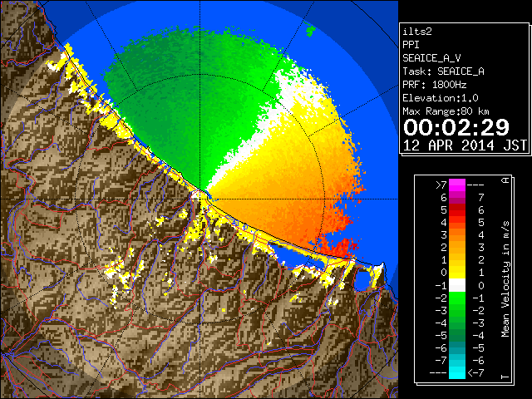Click the '12 APR 2014 JST' date

tap(465, 145)
